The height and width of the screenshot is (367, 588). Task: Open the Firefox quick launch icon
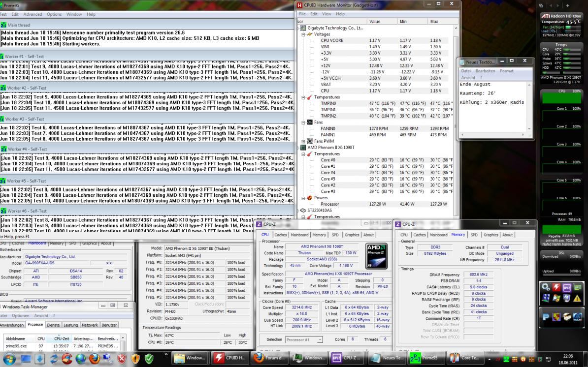click(94, 358)
